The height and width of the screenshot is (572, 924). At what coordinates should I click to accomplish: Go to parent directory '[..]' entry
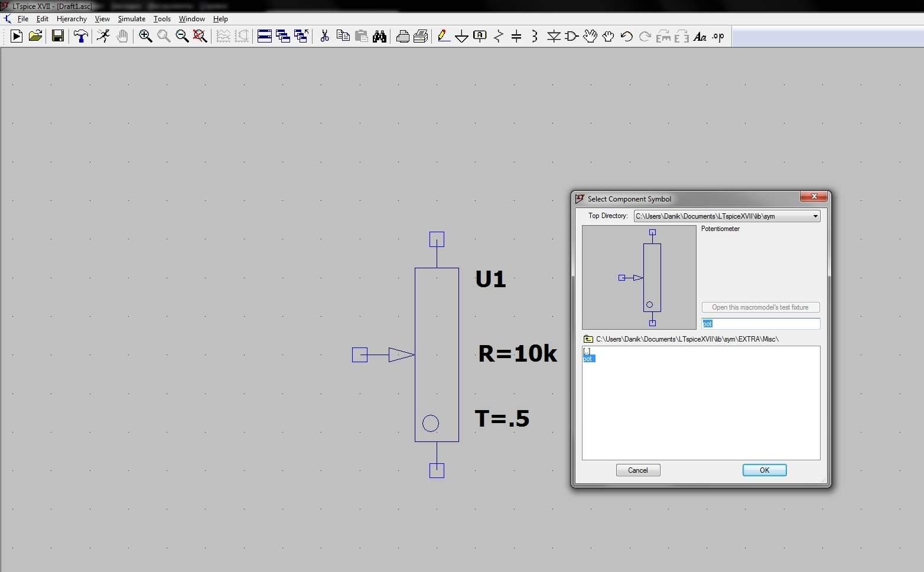(x=587, y=351)
